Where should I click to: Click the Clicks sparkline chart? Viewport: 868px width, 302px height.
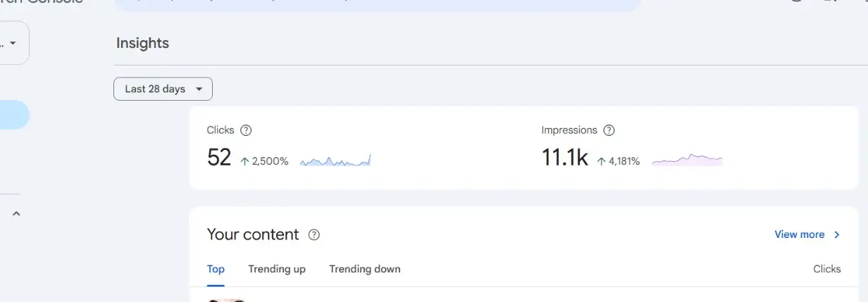335,161
